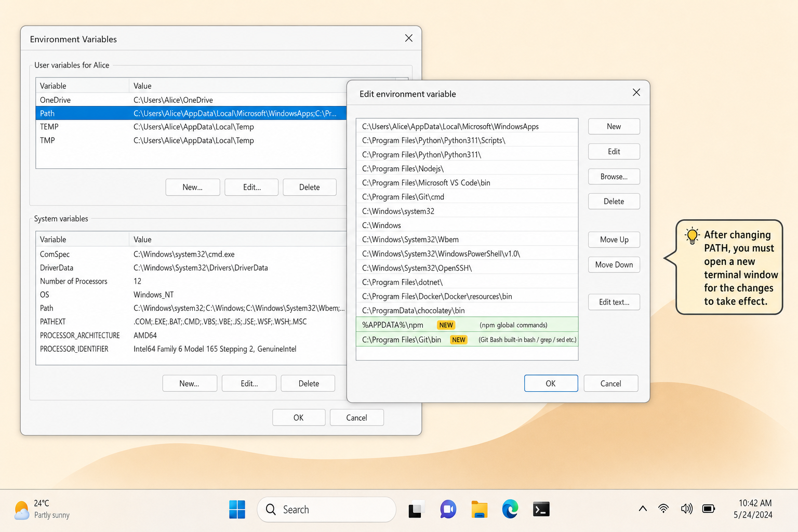Select the ComSpec system variable row
Viewport: 798px width, 532px height.
[191, 254]
